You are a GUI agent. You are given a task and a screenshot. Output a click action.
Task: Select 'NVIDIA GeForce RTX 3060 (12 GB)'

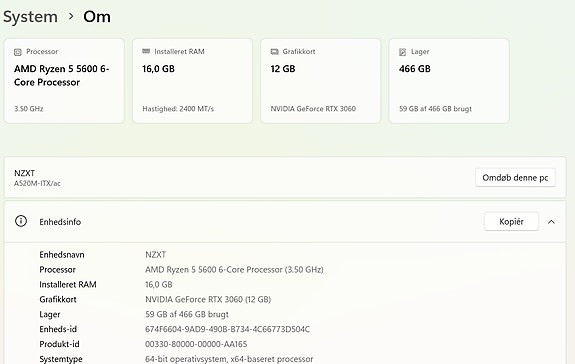click(208, 299)
